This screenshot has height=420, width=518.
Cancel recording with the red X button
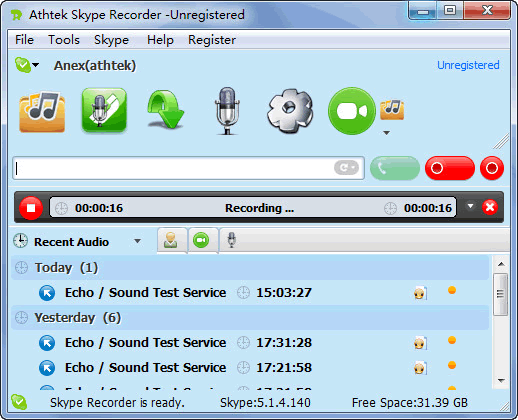click(x=490, y=207)
